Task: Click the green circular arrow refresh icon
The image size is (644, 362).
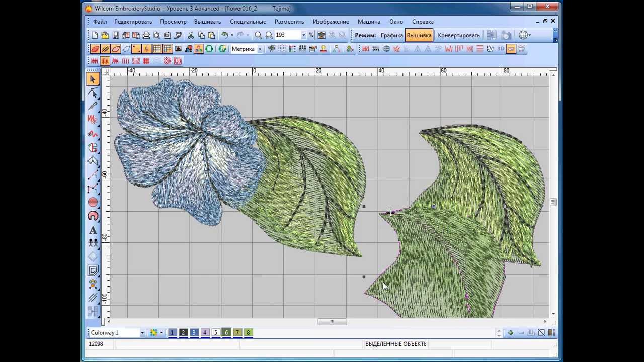Action: point(222,49)
